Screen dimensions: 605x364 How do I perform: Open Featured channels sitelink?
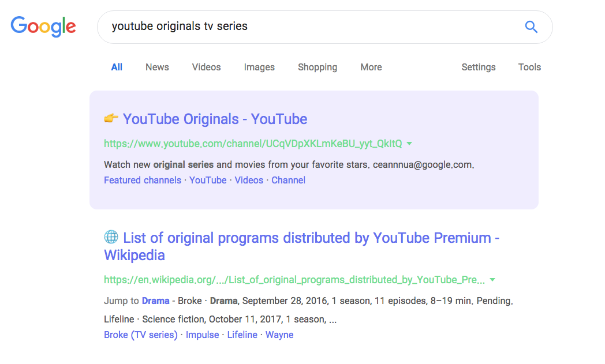point(143,180)
